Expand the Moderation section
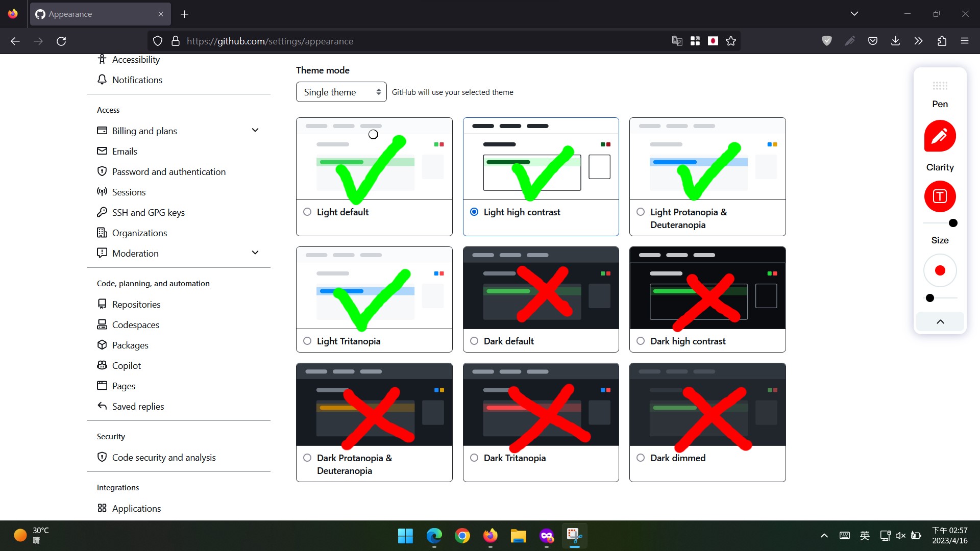 point(255,253)
